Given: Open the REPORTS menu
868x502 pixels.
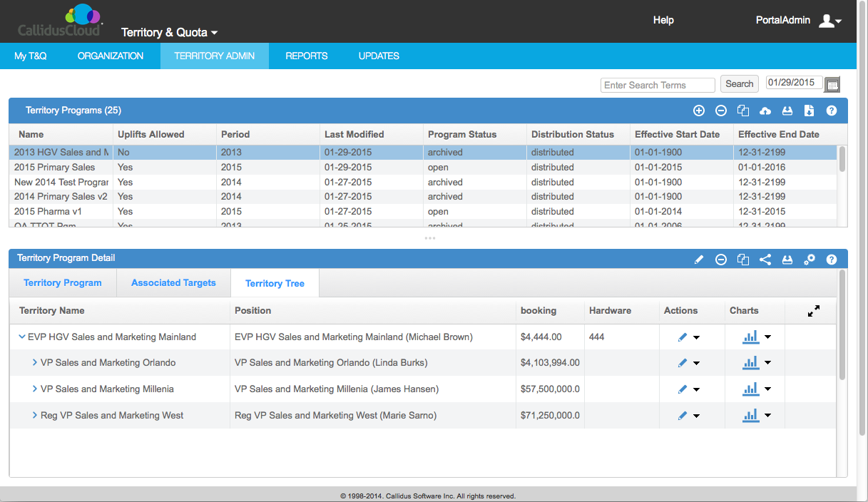Looking at the screenshot, I should coord(307,56).
